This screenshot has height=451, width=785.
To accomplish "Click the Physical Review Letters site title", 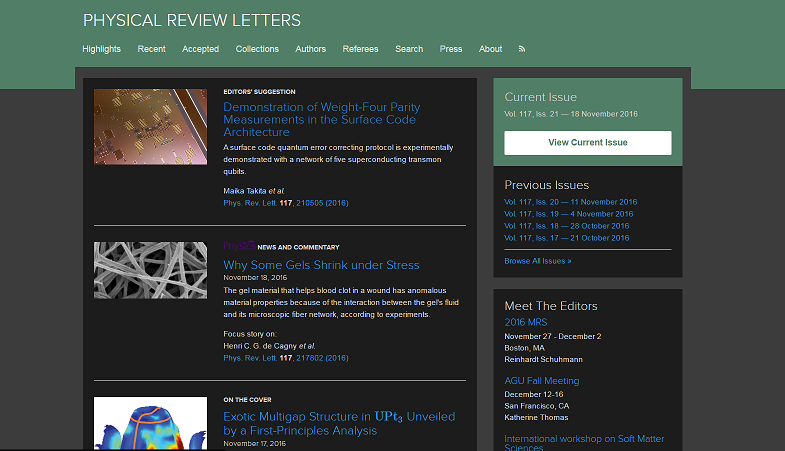I will coord(192,21).
